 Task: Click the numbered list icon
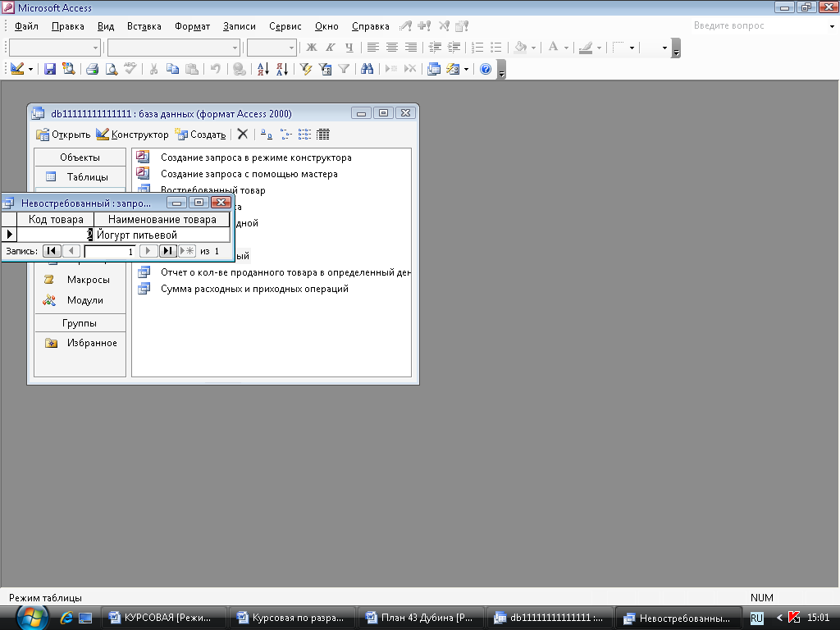coord(477,48)
